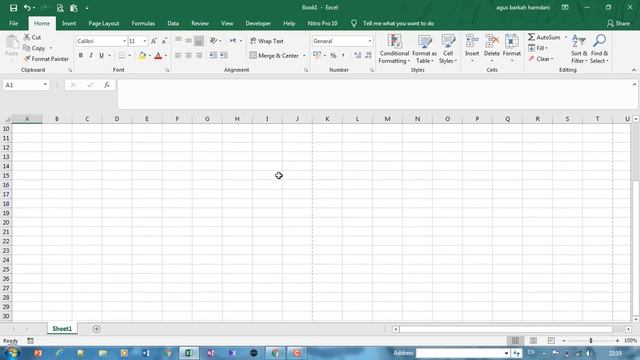Click the Share button
The image size is (640, 360).
618,23
